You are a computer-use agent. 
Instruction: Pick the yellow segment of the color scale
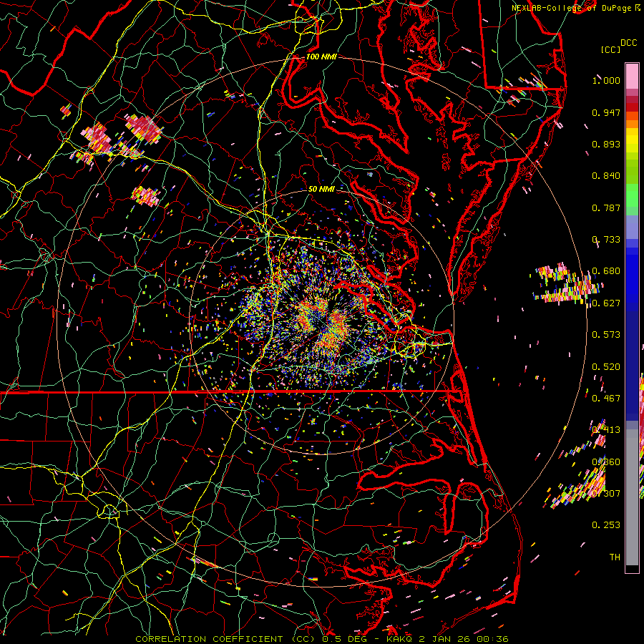[x=632, y=141]
